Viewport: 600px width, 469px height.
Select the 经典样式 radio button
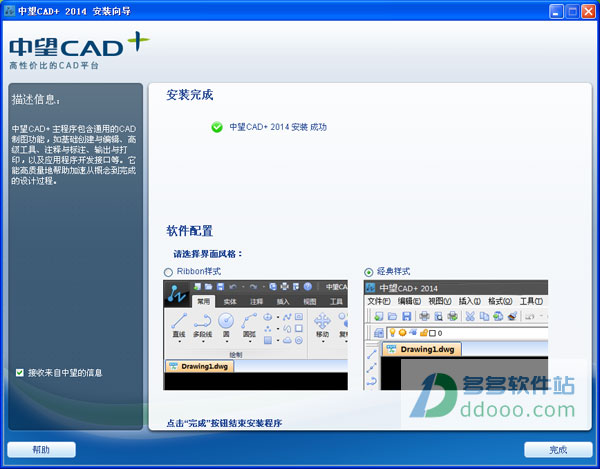[x=368, y=272]
